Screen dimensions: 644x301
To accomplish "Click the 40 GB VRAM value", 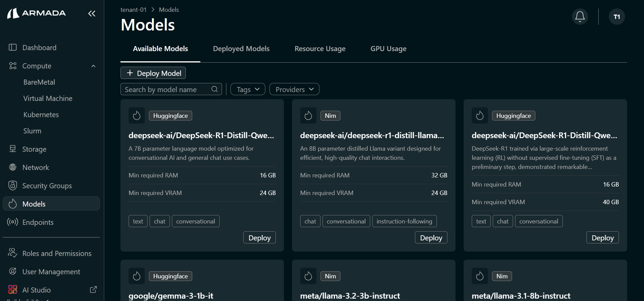I will pyautogui.click(x=611, y=202).
